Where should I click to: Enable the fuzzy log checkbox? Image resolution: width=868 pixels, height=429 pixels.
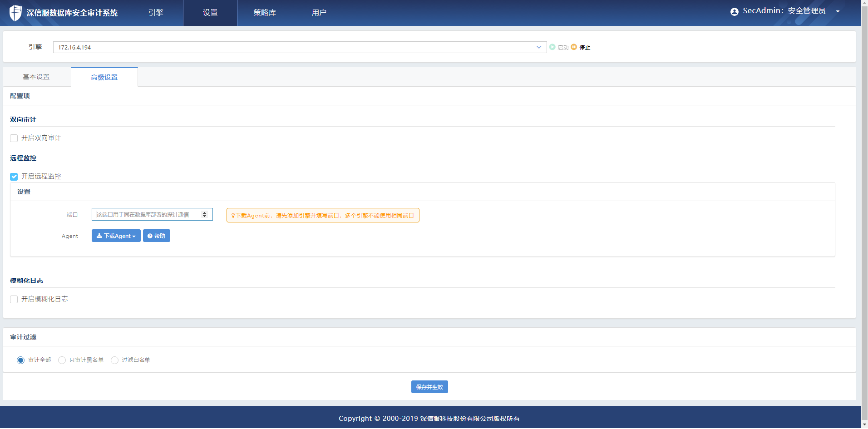14,299
